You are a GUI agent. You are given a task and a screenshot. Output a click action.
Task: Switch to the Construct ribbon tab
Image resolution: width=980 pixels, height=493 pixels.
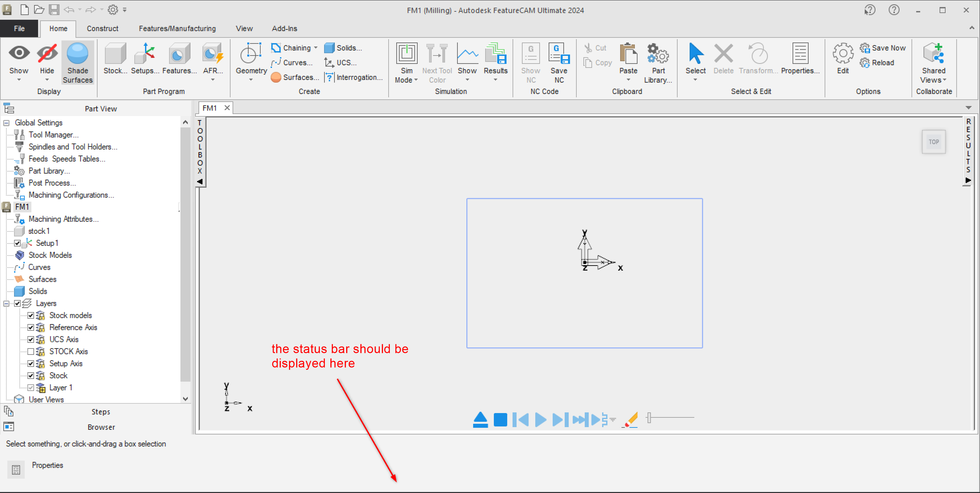pyautogui.click(x=102, y=28)
